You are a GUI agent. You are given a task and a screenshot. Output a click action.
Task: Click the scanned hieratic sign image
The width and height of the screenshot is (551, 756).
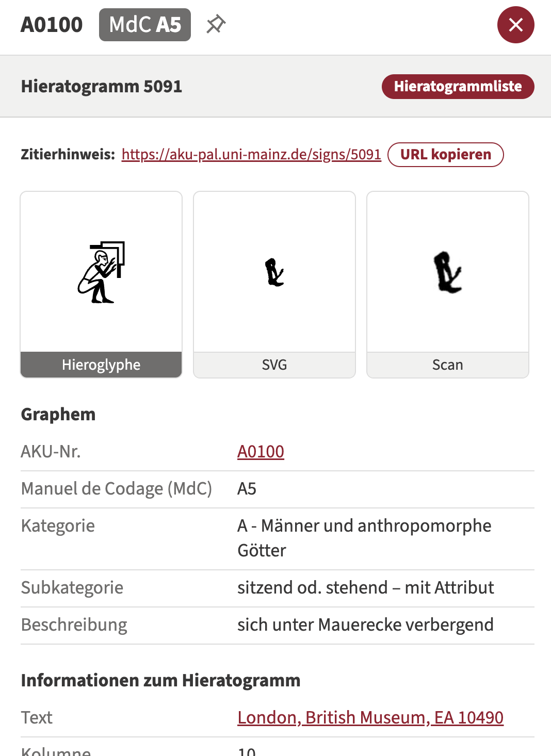(x=447, y=272)
